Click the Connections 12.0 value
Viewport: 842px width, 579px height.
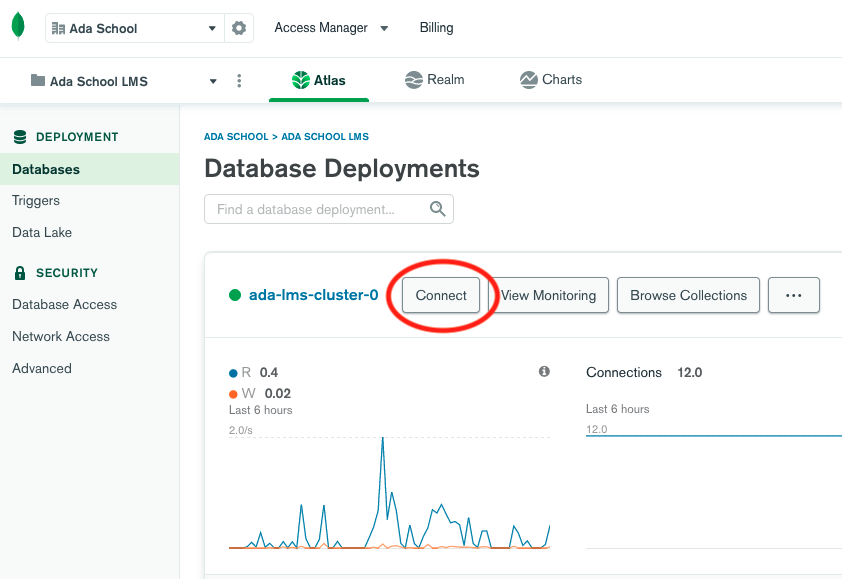[x=689, y=372]
